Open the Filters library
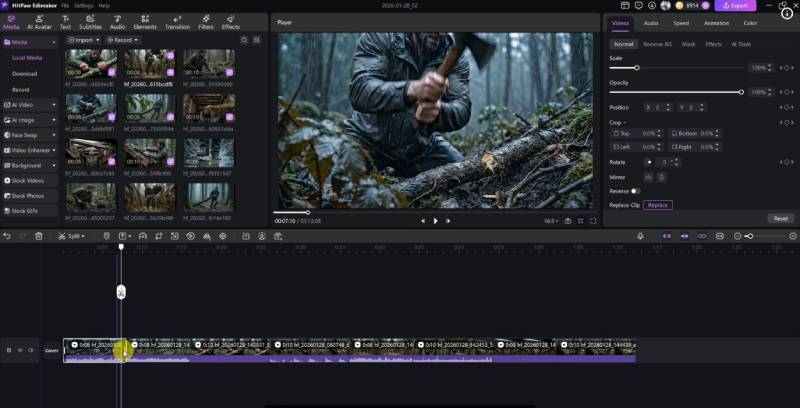This screenshot has width=800, height=408. [206, 22]
